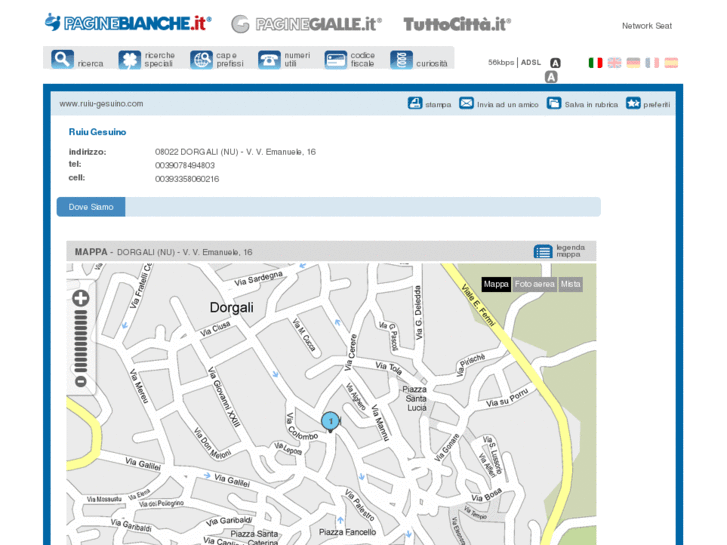Switch language with the Spanish flag
This screenshot has height=545, width=727.
(x=671, y=63)
